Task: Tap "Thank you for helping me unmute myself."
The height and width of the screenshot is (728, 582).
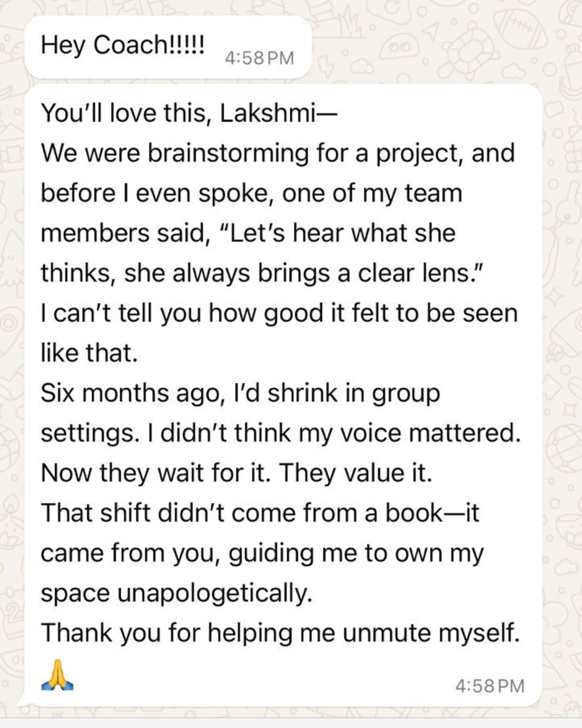Action: (280, 632)
